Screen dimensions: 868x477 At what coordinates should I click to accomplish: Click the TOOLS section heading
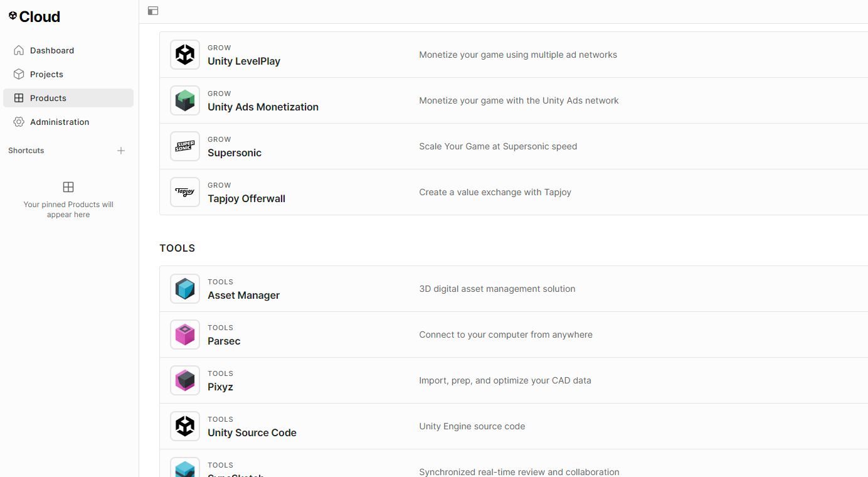(x=177, y=248)
